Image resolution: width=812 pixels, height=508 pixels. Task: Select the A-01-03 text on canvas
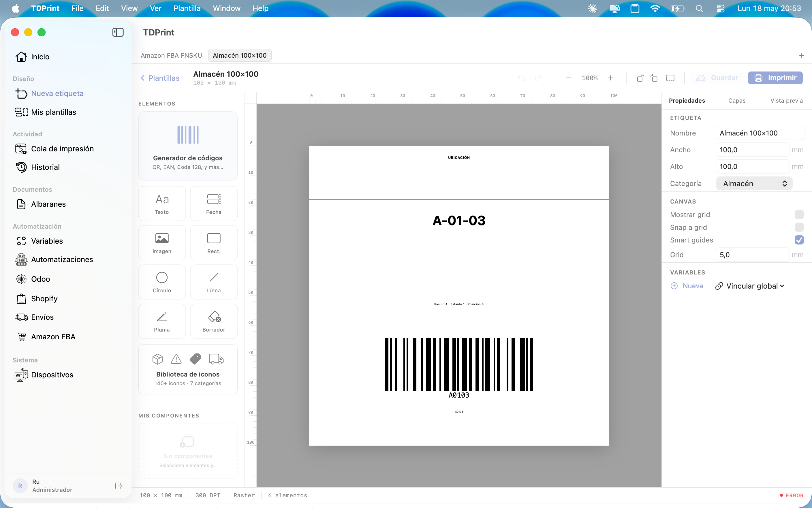point(459,221)
